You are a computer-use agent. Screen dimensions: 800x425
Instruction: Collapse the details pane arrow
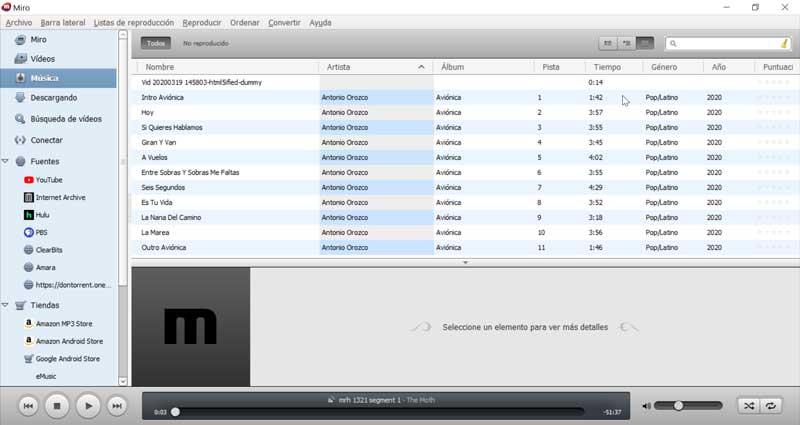(x=465, y=263)
